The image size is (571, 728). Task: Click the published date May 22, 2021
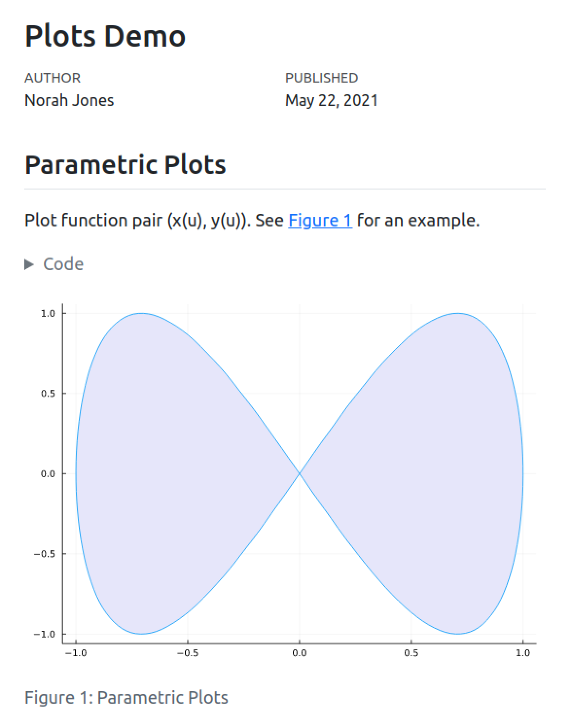click(331, 100)
